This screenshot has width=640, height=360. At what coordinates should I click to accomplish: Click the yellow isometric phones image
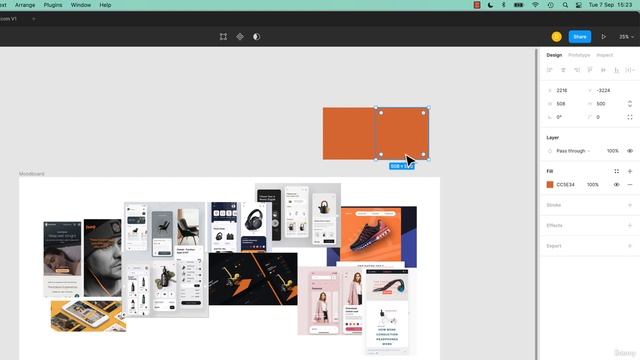click(x=88, y=316)
